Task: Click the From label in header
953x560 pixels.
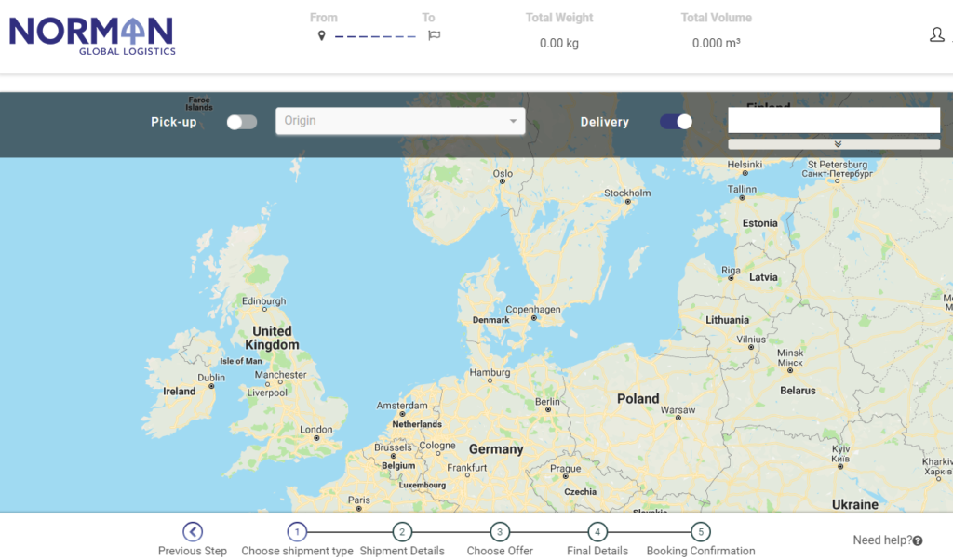Action: tap(323, 18)
